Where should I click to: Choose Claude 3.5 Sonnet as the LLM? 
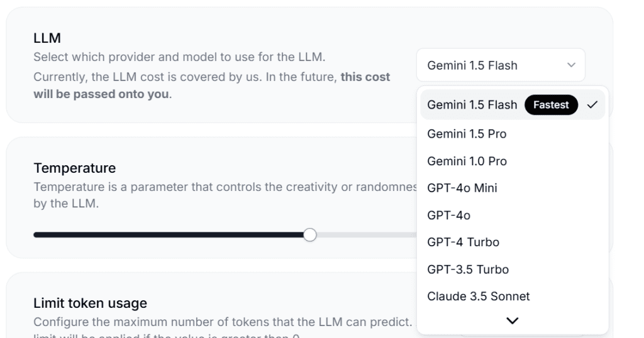[479, 296]
